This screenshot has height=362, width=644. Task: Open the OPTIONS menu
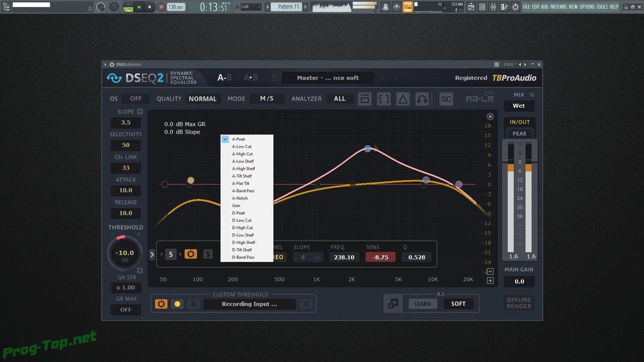(587, 7)
